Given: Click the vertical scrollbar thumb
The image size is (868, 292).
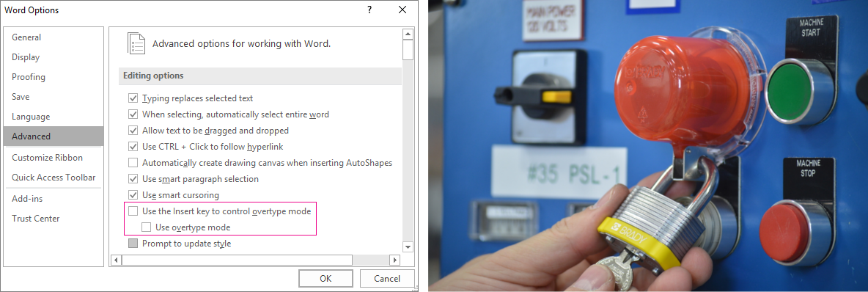Looking at the screenshot, I should point(408,50).
